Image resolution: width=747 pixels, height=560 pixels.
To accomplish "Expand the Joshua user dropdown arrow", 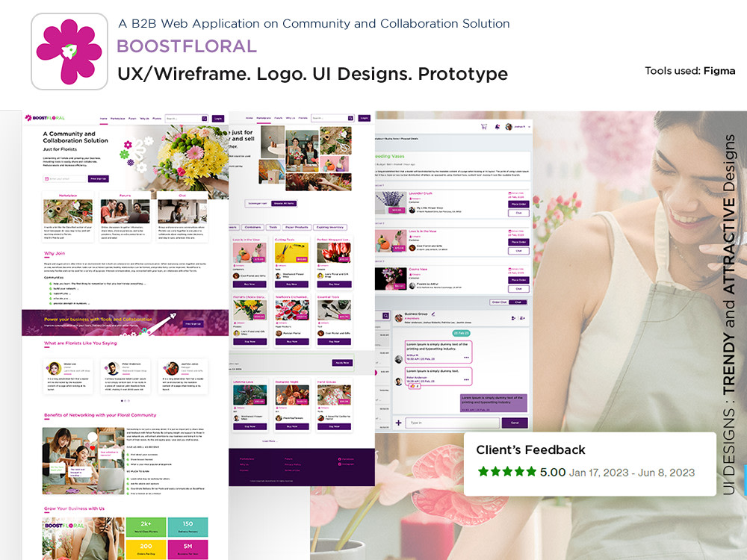I will tap(528, 127).
